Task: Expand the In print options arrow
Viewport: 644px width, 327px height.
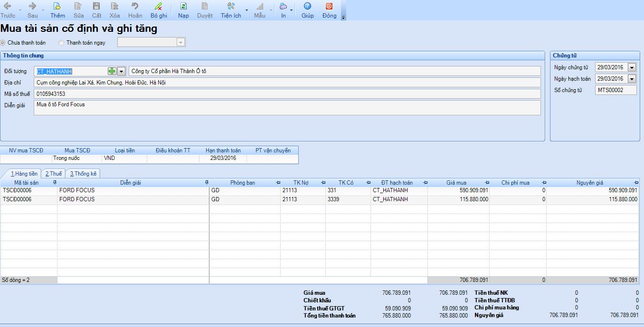Action: [x=291, y=10]
